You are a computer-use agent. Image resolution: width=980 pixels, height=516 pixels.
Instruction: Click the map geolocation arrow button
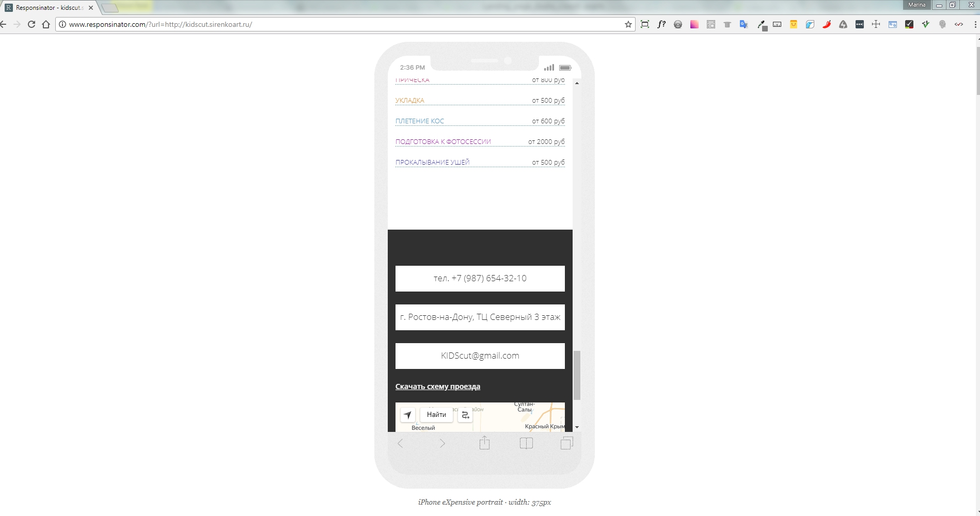(408, 415)
